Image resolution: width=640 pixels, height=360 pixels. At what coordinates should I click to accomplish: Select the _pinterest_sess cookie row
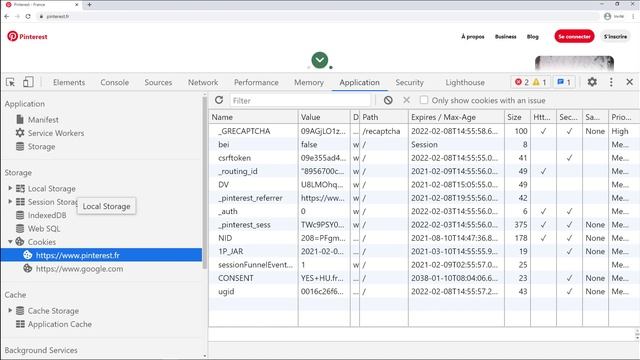click(x=424, y=224)
